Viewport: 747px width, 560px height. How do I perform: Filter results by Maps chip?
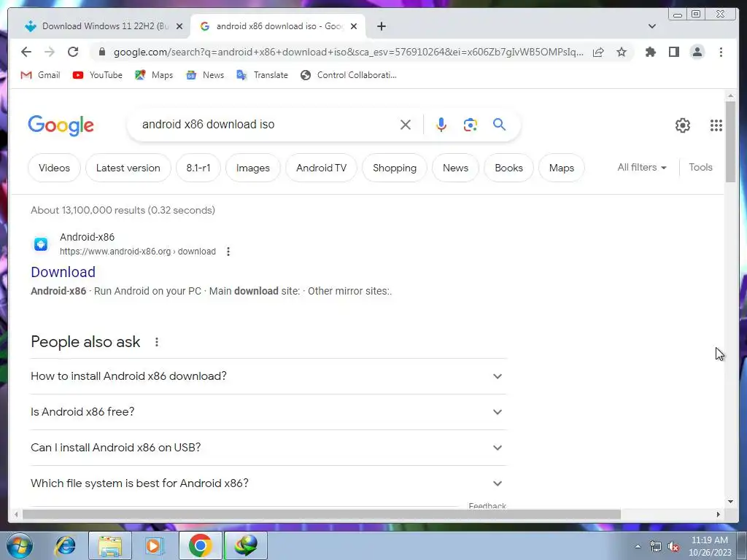pyautogui.click(x=561, y=168)
